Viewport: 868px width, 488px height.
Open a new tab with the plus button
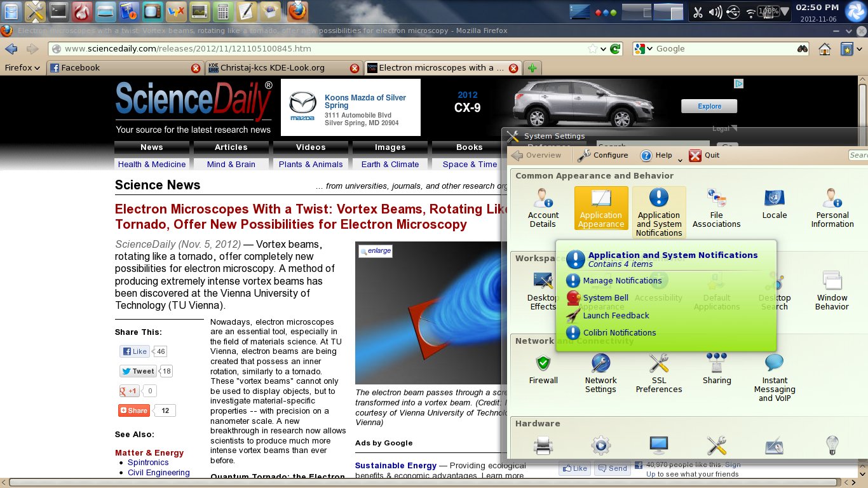click(532, 68)
